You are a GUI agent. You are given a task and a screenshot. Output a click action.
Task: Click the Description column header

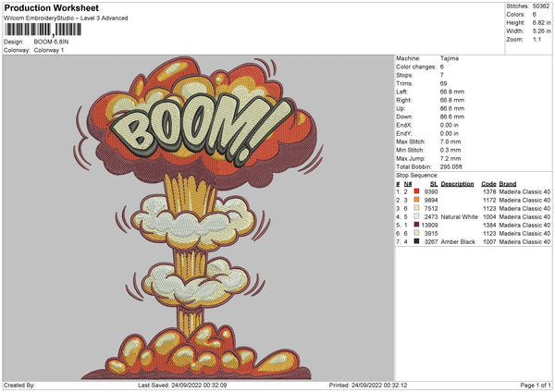click(457, 183)
